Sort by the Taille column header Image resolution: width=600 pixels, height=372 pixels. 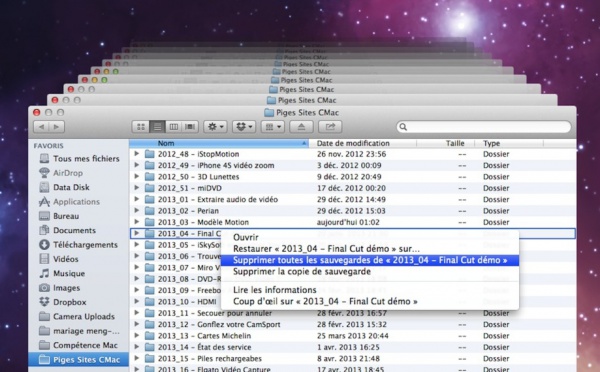coord(446,143)
